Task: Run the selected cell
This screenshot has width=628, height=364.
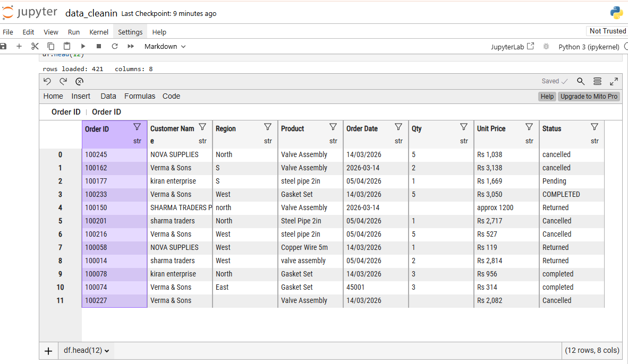Action: pyautogui.click(x=83, y=46)
